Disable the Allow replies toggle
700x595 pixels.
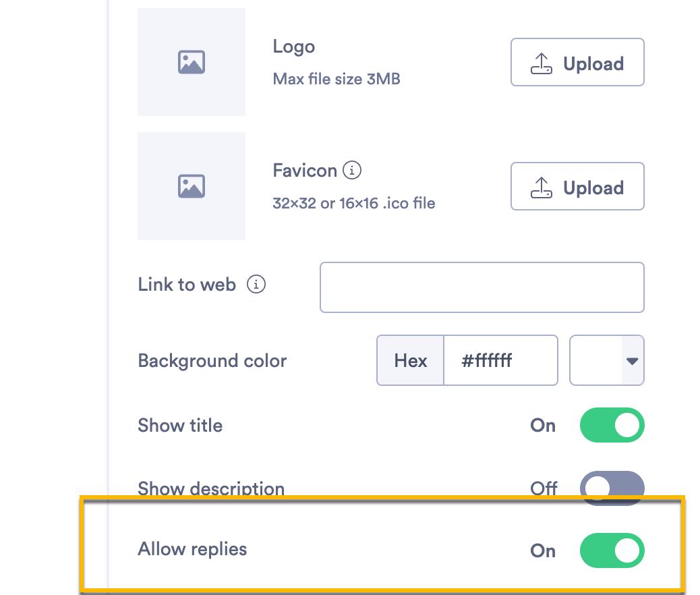[x=612, y=550]
